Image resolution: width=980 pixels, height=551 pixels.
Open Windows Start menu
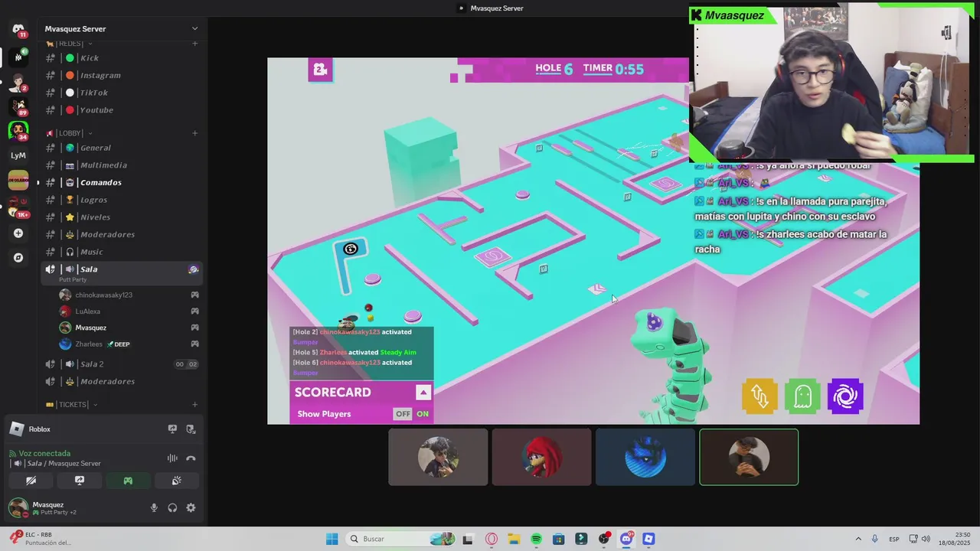click(x=332, y=539)
